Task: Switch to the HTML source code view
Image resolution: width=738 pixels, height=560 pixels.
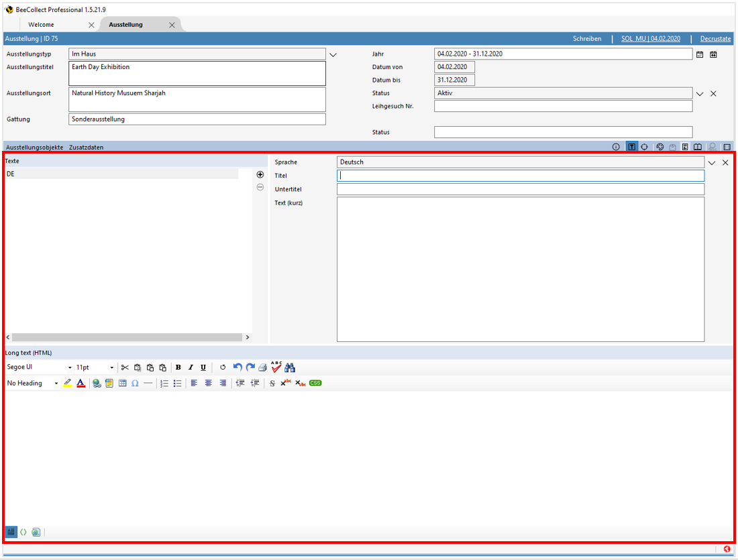Action: (x=23, y=532)
